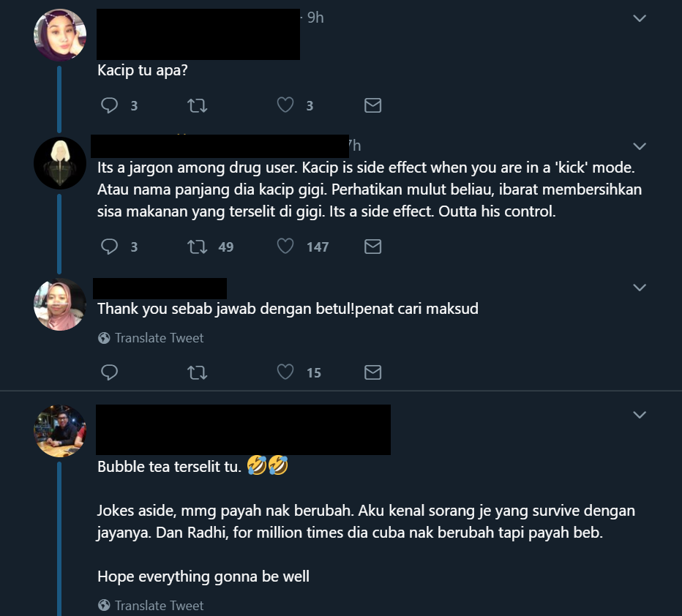Viewport: 682px width, 616px height.
Task: Expand more menu on 'Bubble tea' tweet
Action: click(x=640, y=415)
